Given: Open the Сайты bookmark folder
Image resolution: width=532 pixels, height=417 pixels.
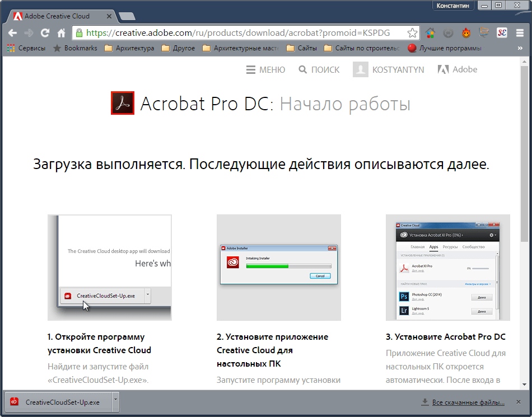Looking at the screenshot, I should [x=302, y=48].
